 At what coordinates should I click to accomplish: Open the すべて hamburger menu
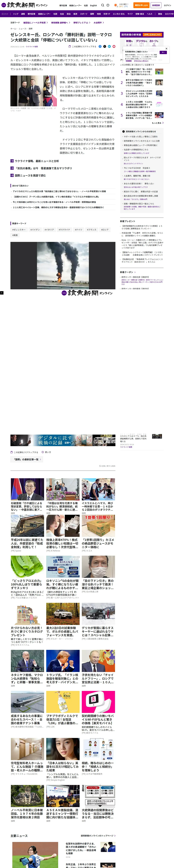click(x=5, y=14)
